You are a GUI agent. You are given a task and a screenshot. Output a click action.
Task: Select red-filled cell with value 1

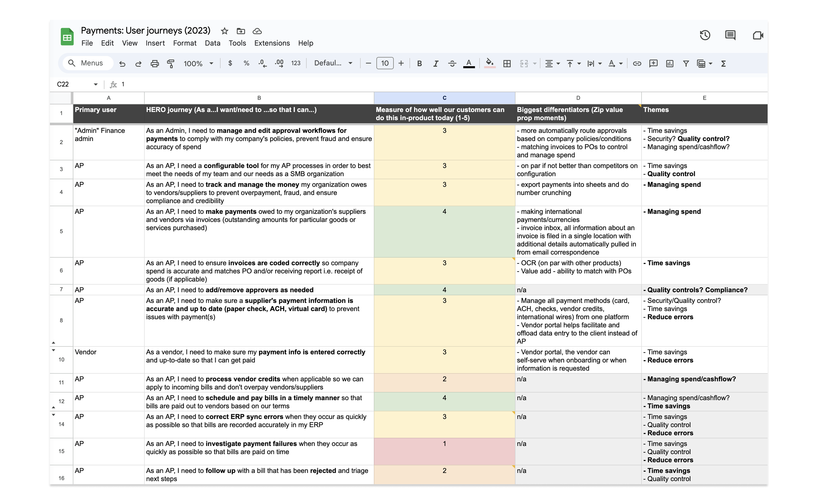[444, 451]
